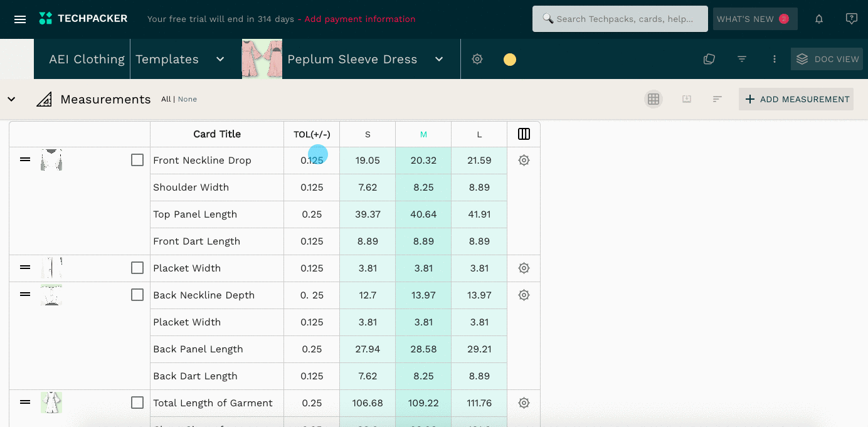Expand the Templates dropdown arrow
The width and height of the screenshot is (868, 427).
pyautogui.click(x=220, y=59)
